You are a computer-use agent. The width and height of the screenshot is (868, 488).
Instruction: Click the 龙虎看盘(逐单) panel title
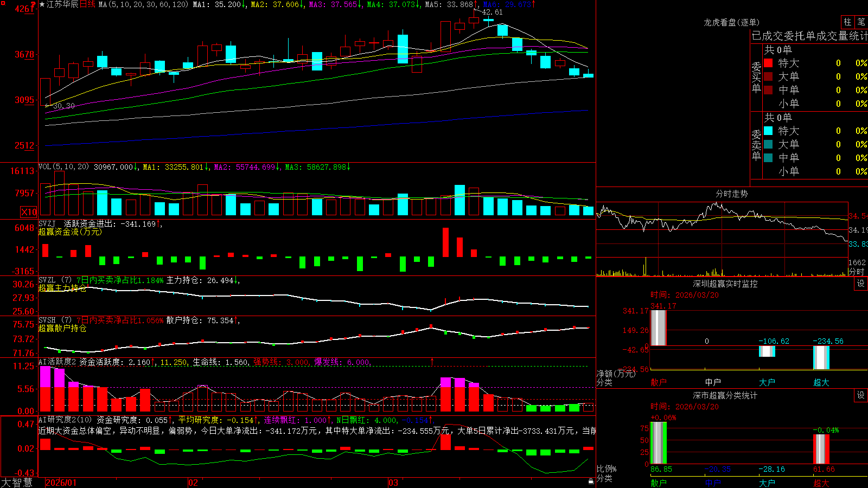point(731,22)
